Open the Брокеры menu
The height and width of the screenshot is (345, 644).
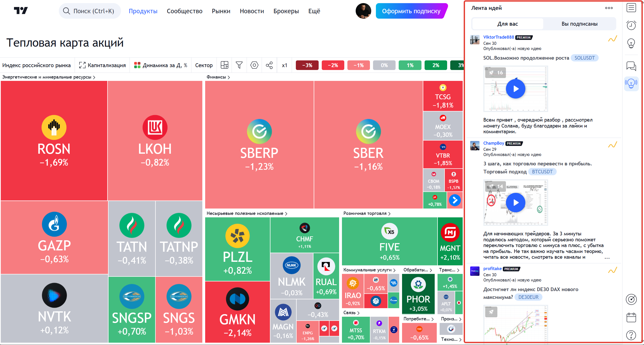(286, 11)
